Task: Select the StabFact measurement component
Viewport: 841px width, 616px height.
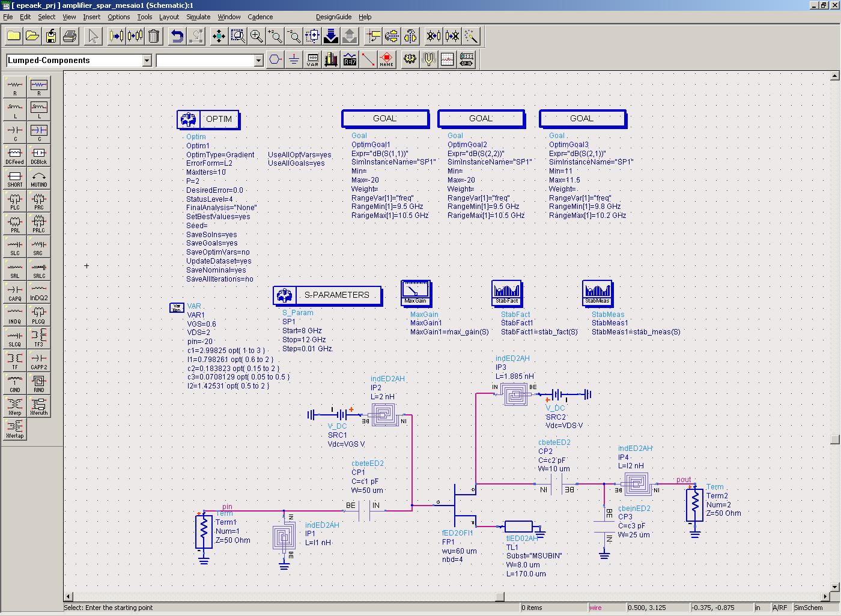Action: 507,293
